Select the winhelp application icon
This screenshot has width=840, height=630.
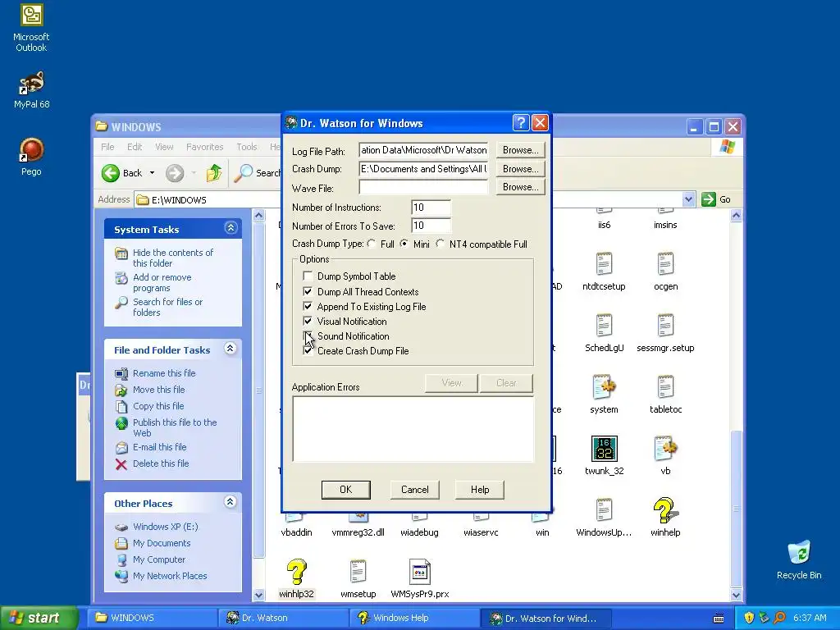tap(665, 510)
